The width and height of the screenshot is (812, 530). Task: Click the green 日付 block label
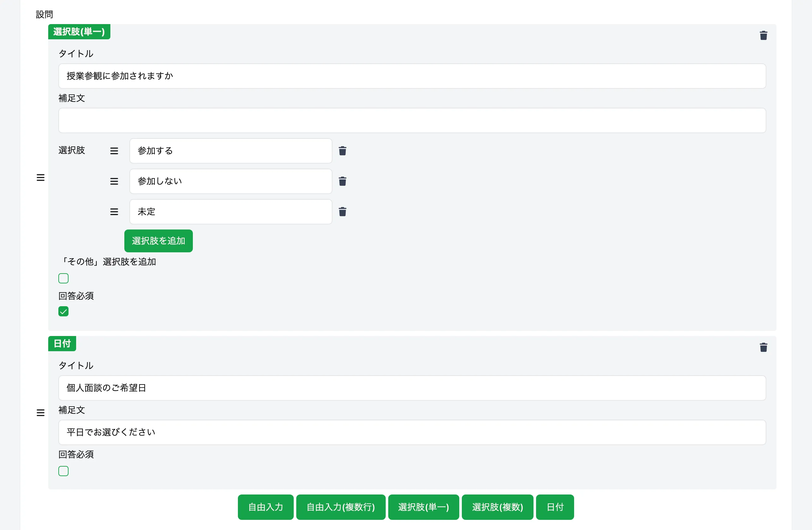pos(62,343)
